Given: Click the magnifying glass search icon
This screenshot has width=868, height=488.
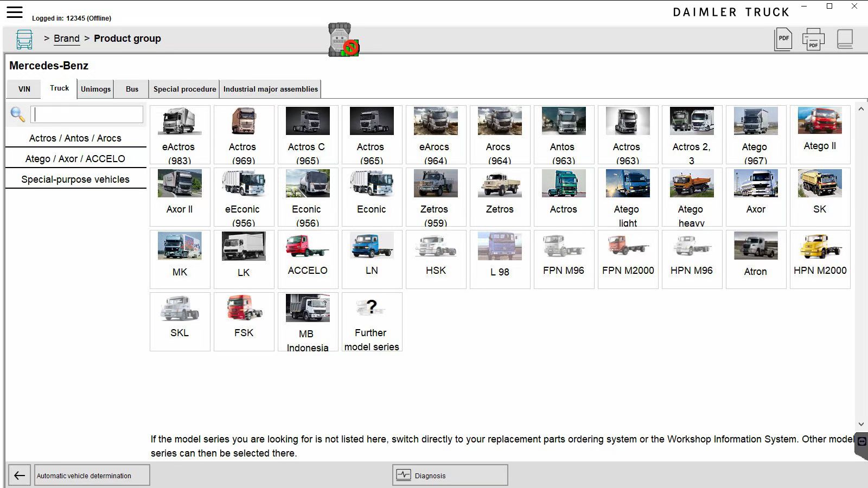Looking at the screenshot, I should click(18, 114).
